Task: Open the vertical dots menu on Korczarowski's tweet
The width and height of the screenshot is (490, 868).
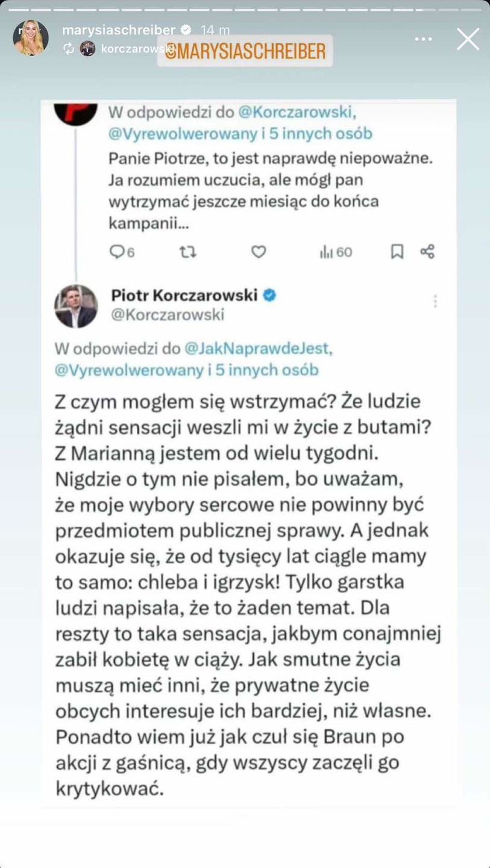Action: point(435,301)
